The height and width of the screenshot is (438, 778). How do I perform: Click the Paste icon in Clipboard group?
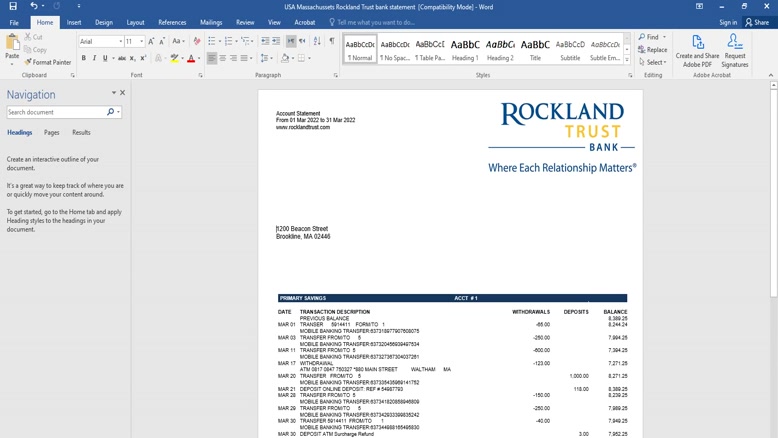click(x=12, y=46)
